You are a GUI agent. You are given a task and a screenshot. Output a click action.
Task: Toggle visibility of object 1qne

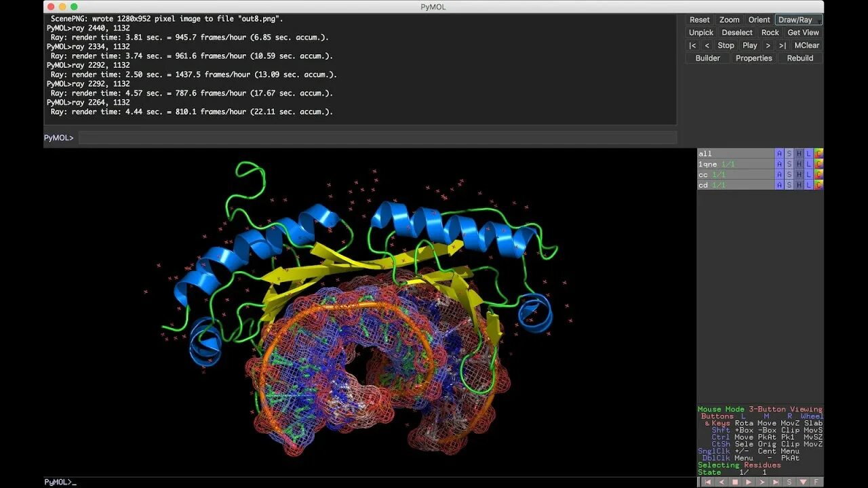click(736, 164)
